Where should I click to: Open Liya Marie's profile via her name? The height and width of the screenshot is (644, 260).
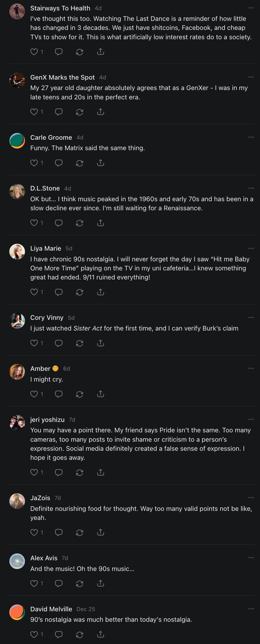pyautogui.click(x=46, y=248)
